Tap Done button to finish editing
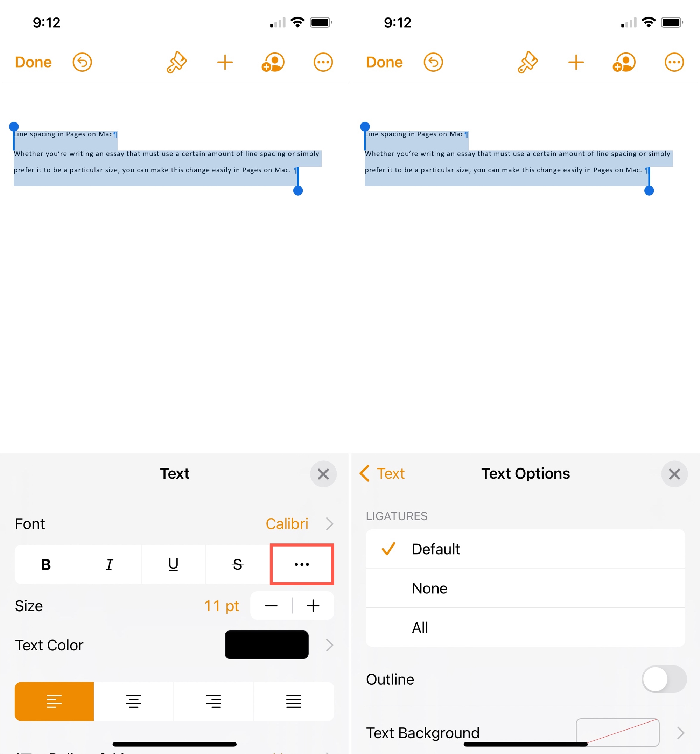700x754 pixels. (33, 62)
